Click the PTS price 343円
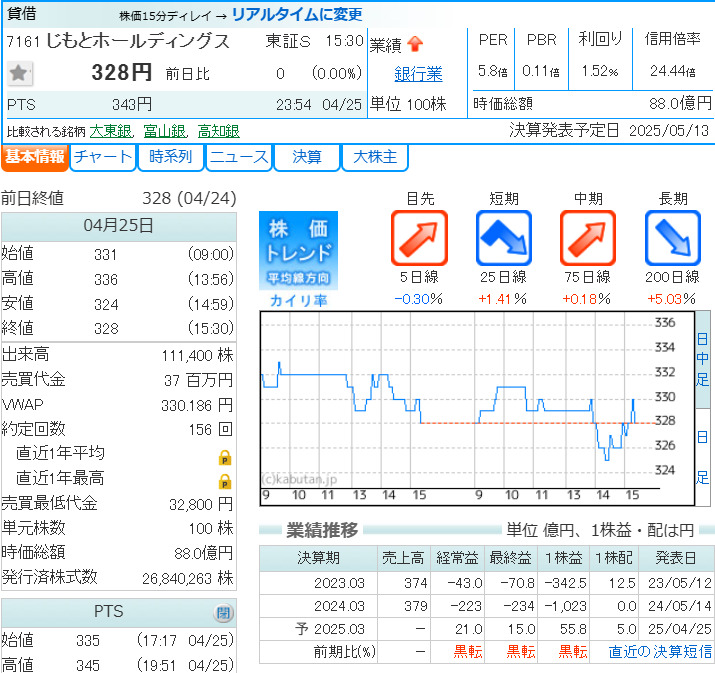Image resolution: width=715 pixels, height=673 pixels. [132, 104]
